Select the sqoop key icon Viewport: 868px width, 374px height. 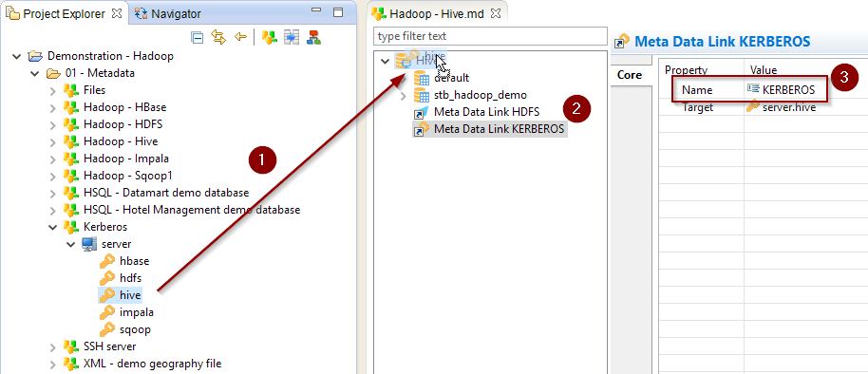pos(107,329)
